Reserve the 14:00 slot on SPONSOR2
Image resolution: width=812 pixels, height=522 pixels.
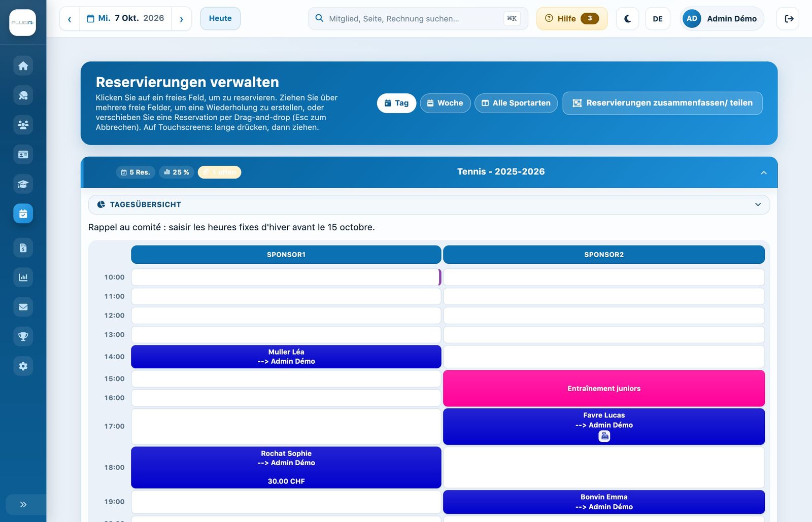(604, 357)
